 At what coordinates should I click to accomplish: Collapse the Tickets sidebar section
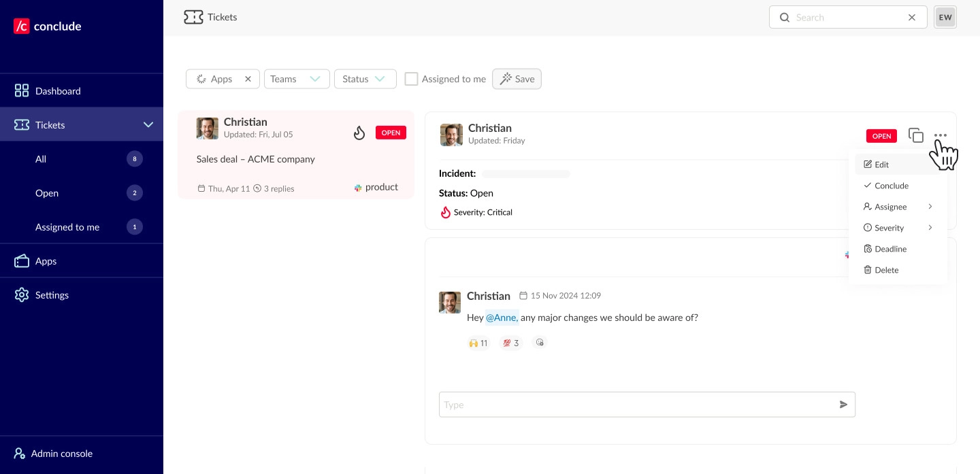148,125
